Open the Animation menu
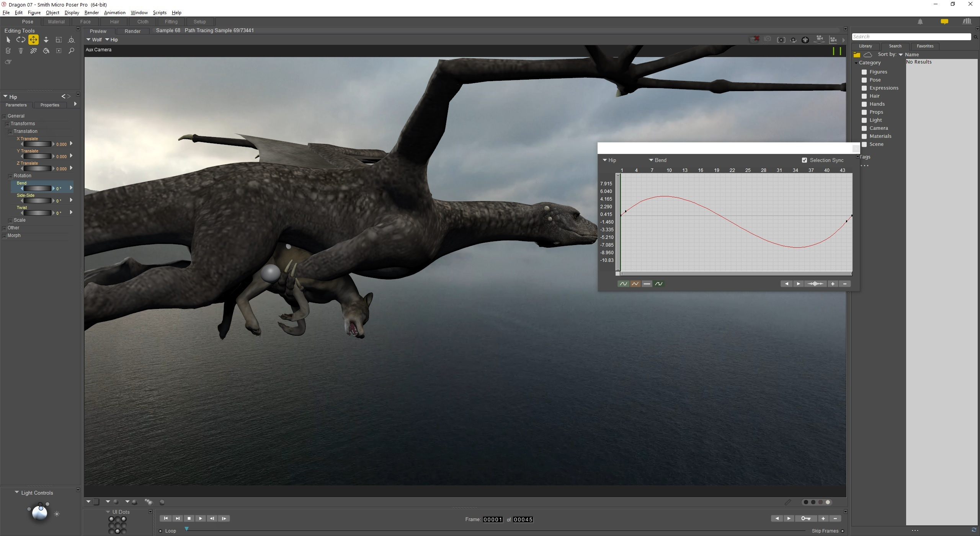Image resolution: width=980 pixels, height=536 pixels. [x=114, y=13]
